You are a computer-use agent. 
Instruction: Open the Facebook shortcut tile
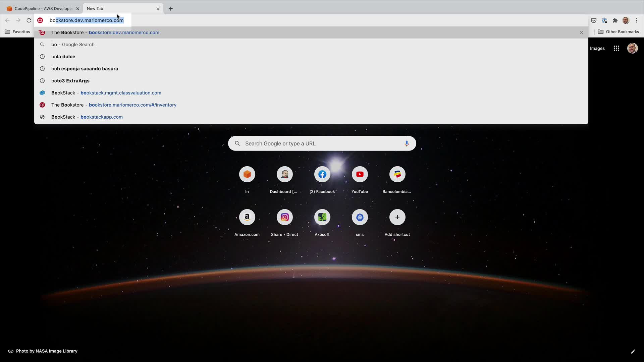click(322, 174)
